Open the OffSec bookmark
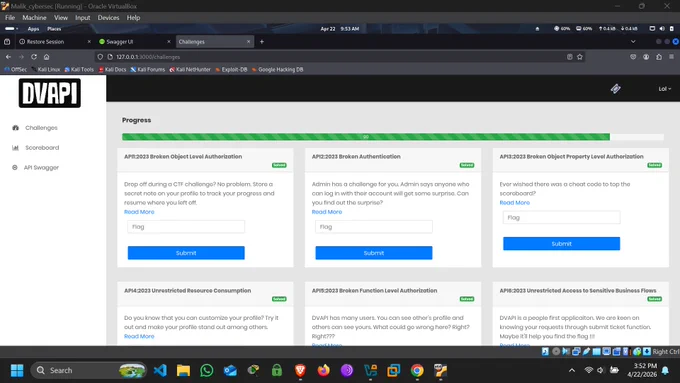This screenshot has height=383, width=680. click(x=16, y=69)
